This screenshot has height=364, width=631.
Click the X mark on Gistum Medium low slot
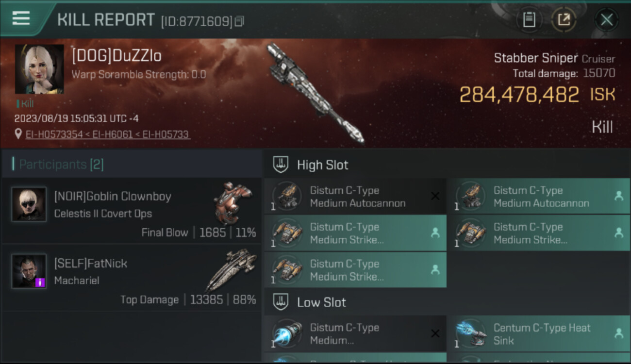pyautogui.click(x=435, y=333)
